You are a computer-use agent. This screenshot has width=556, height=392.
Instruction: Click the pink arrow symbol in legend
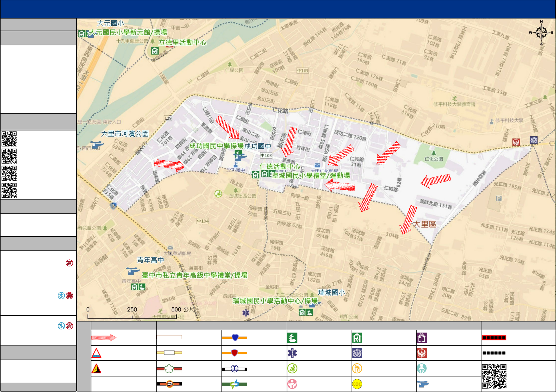click(x=104, y=338)
